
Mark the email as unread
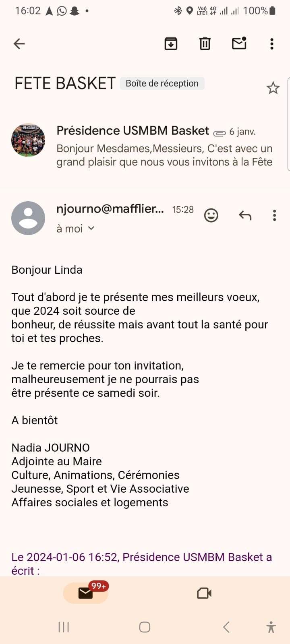239,43
